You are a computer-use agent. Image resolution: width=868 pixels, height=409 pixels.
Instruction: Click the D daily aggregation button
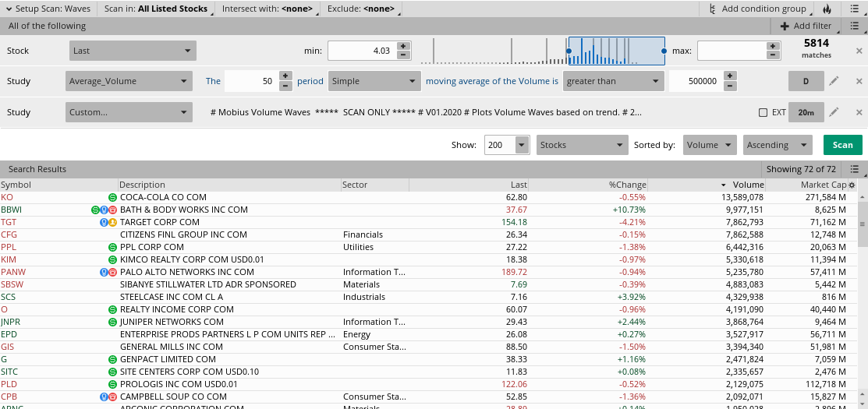(806, 81)
